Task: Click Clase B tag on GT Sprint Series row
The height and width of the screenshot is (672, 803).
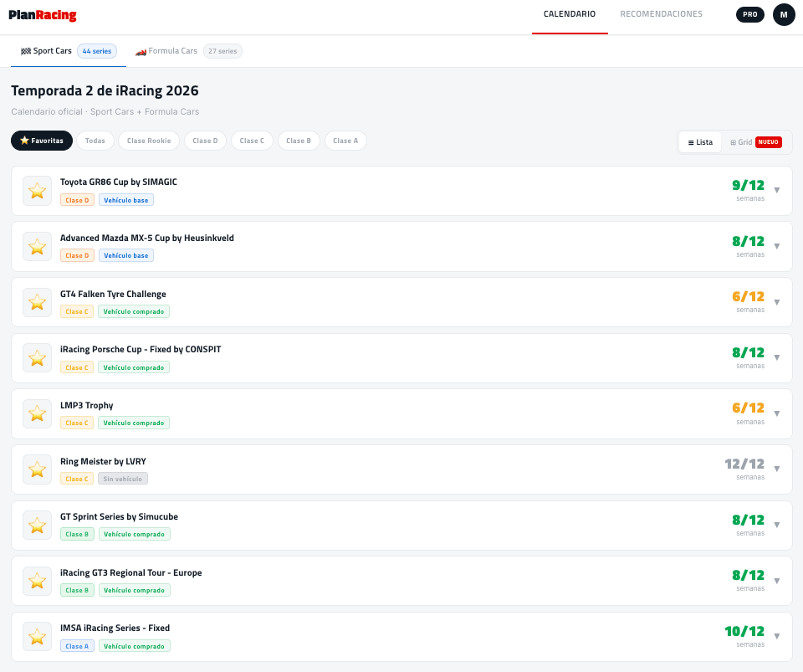Action: point(77,534)
